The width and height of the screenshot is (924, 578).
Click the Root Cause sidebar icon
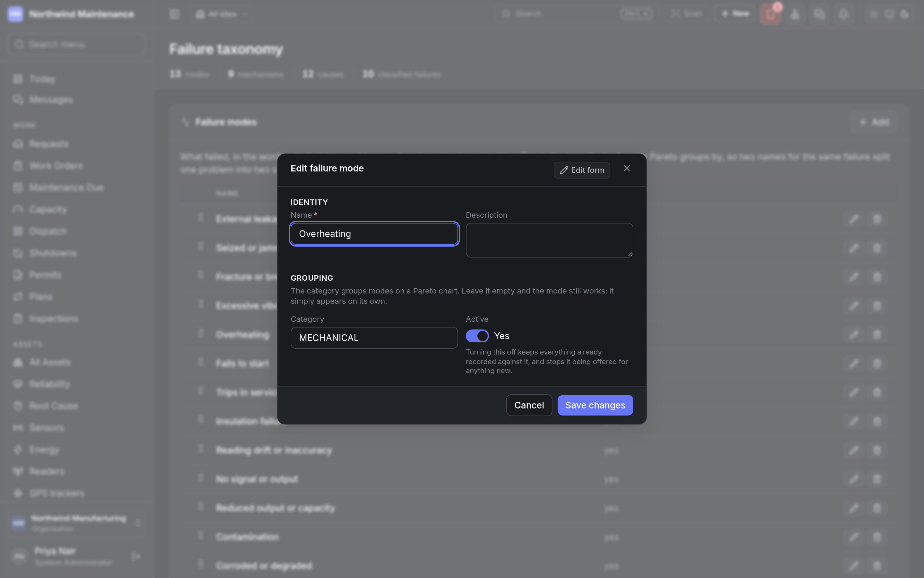pos(18,406)
